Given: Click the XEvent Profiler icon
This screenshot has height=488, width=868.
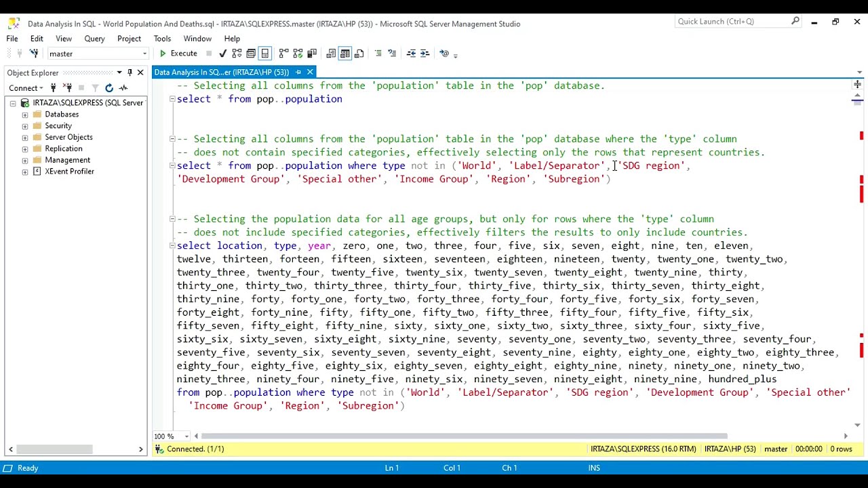Looking at the screenshot, I should pyautogui.click(x=37, y=171).
